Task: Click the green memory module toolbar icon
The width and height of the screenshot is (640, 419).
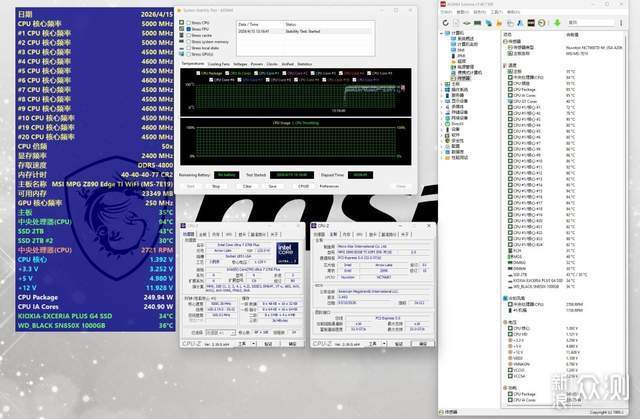Action: 477,23
